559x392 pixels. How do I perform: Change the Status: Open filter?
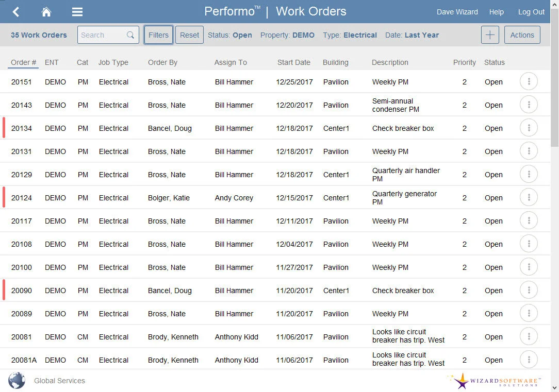pos(231,35)
